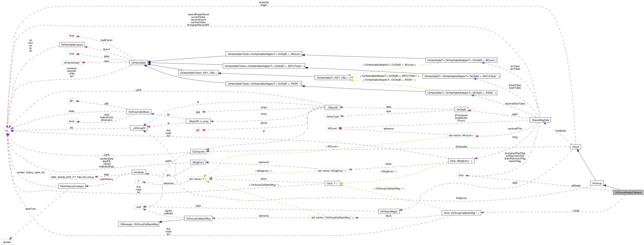This screenshot has height=245, width=644.
Task: Open the CMessage_CkGroupCallbackMsg node
Action: (x=139, y=224)
